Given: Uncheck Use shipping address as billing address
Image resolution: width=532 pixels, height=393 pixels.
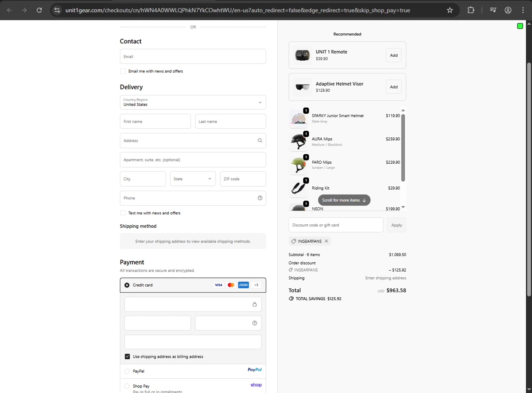Looking at the screenshot, I should pos(127,356).
